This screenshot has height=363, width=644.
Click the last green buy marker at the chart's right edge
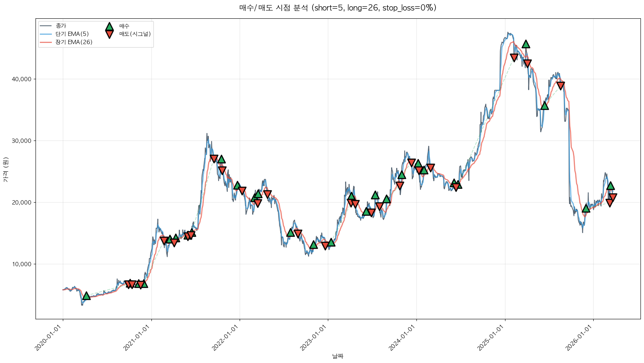pos(610,186)
